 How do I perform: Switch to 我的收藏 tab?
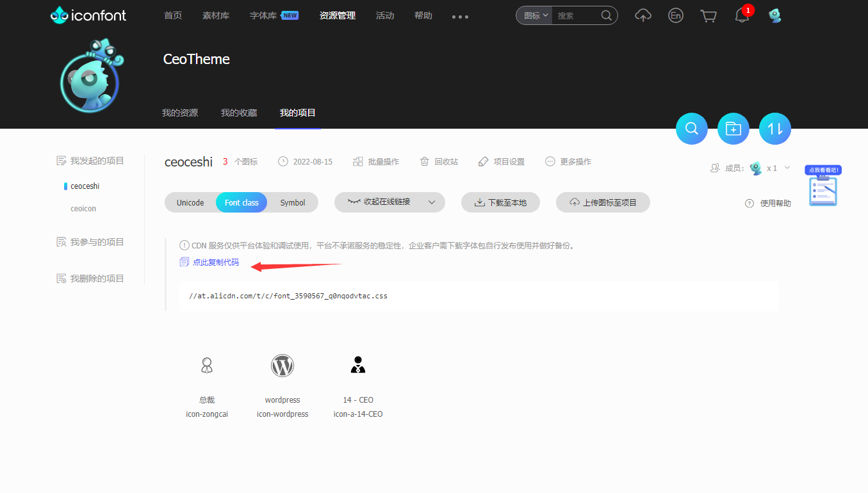click(239, 113)
